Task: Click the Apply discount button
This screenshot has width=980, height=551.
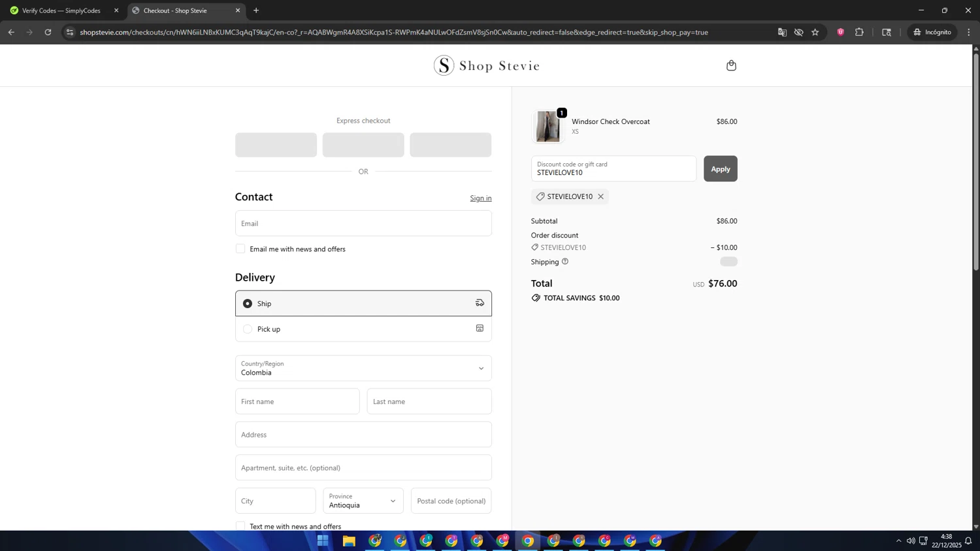Action: point(720,168)
